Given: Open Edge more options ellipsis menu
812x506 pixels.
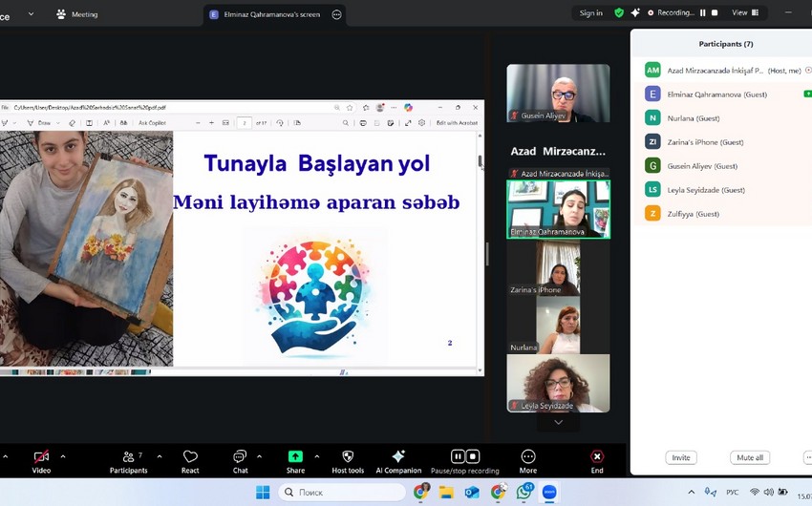Looking at the screenshot, I should [x=394, y=108].
